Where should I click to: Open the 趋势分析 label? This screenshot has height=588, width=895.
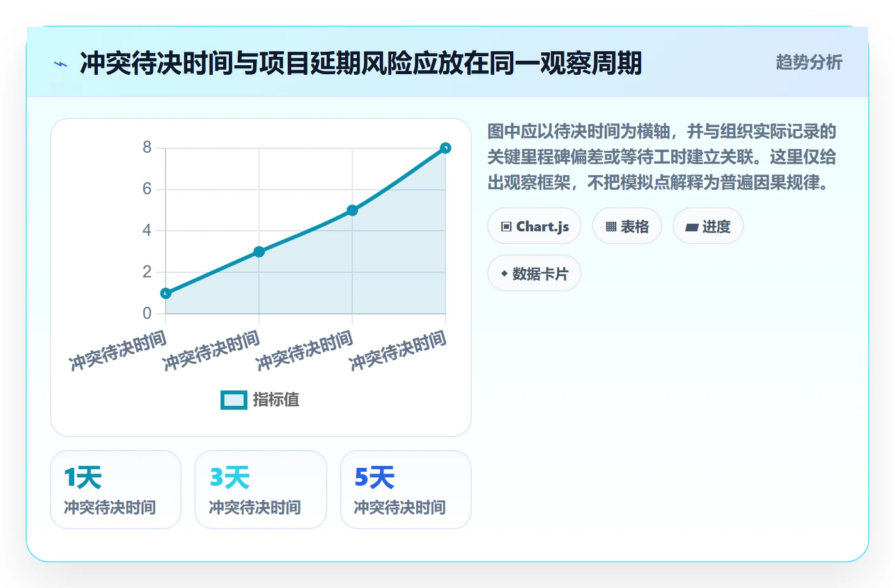[x=809, y=62]
